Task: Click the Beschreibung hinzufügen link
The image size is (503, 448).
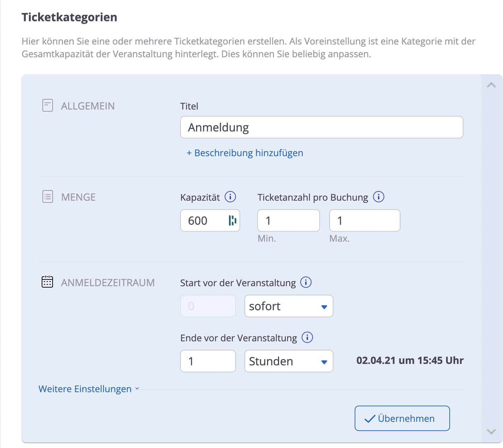Action: pos(245,153)
